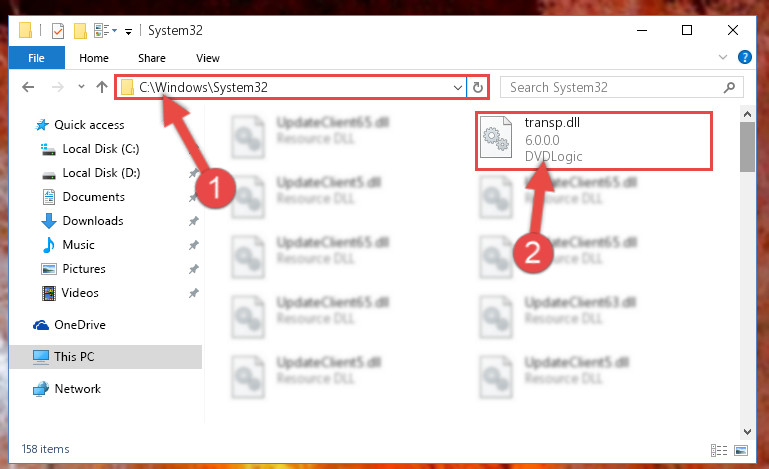This screenshot has height=469, width=769.
Task: Expand the address bar history dropdown
Action: click(458, 88)
